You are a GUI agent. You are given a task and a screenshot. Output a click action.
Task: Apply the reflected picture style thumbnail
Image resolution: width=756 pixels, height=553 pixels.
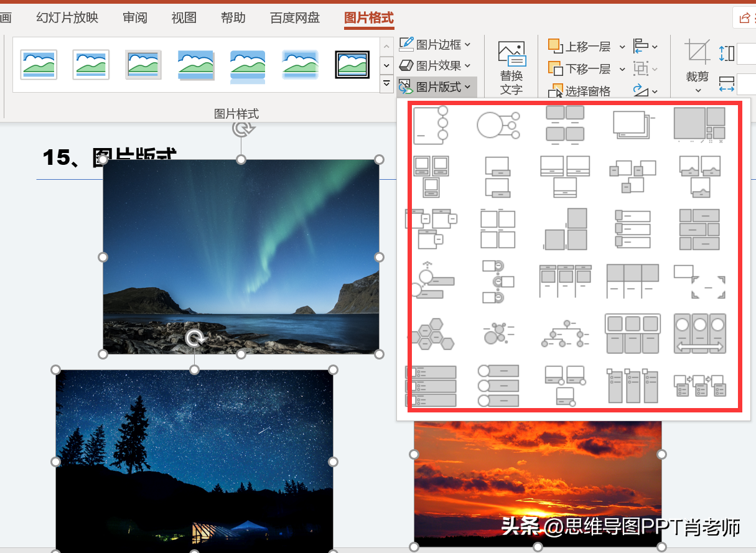pos(248,65)
